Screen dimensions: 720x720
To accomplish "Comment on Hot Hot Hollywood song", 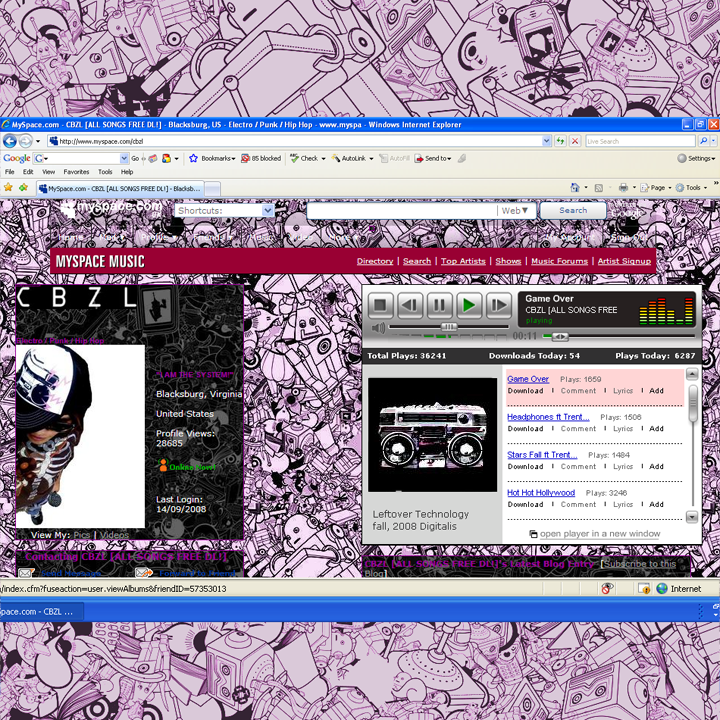I will [578, 504].
